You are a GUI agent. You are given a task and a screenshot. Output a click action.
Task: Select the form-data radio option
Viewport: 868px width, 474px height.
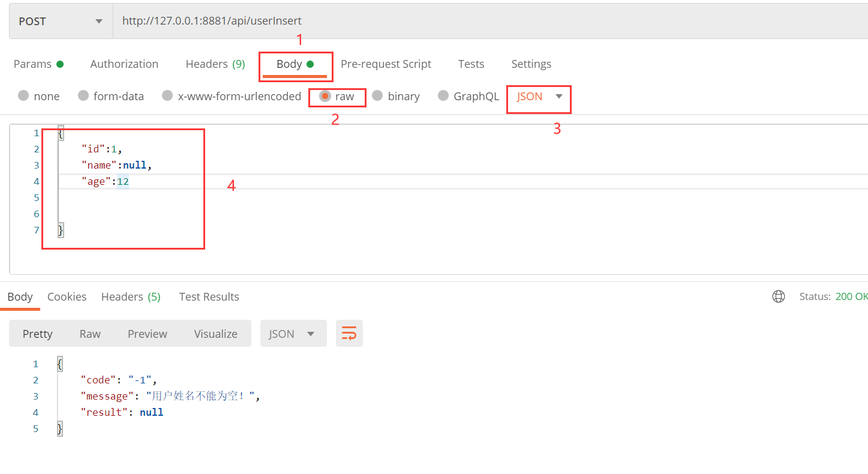pos(111,96)
